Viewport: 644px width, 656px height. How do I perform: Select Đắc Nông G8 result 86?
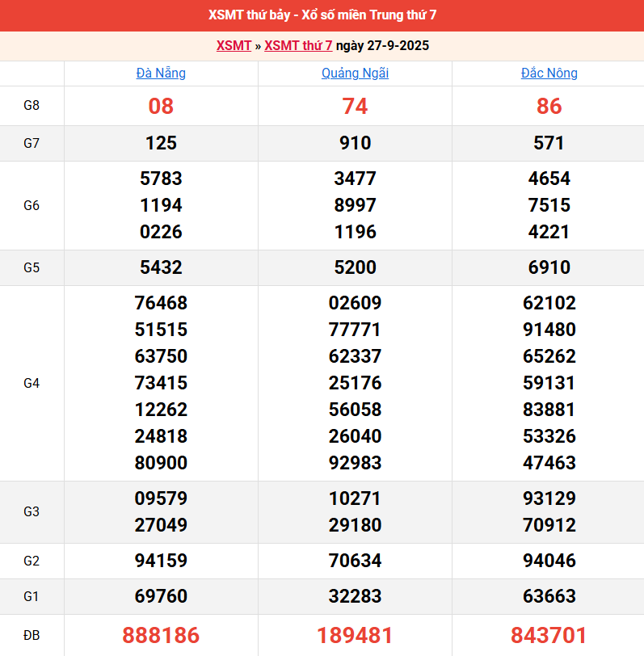click(549, 107)
